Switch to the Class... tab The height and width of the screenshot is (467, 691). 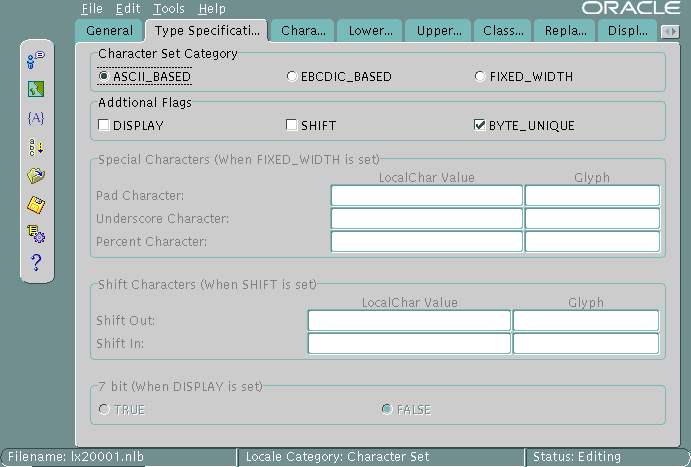click(x=502, y=31)
